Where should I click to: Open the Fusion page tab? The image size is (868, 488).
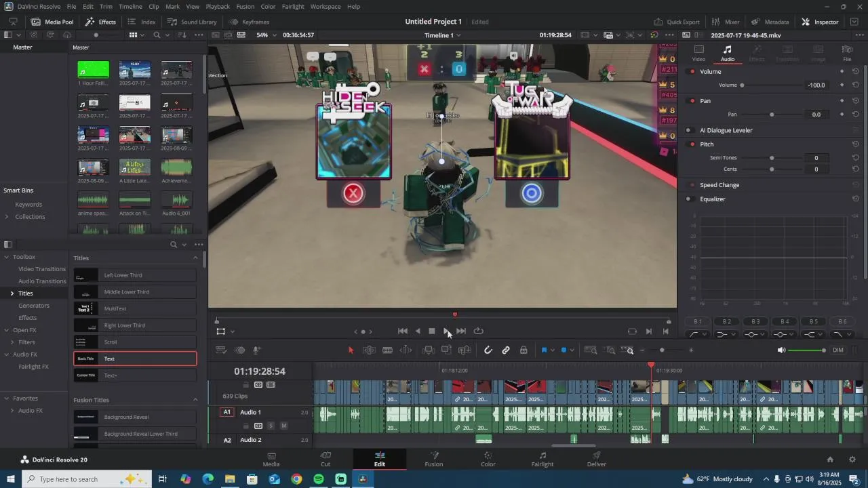pos(434,459)
